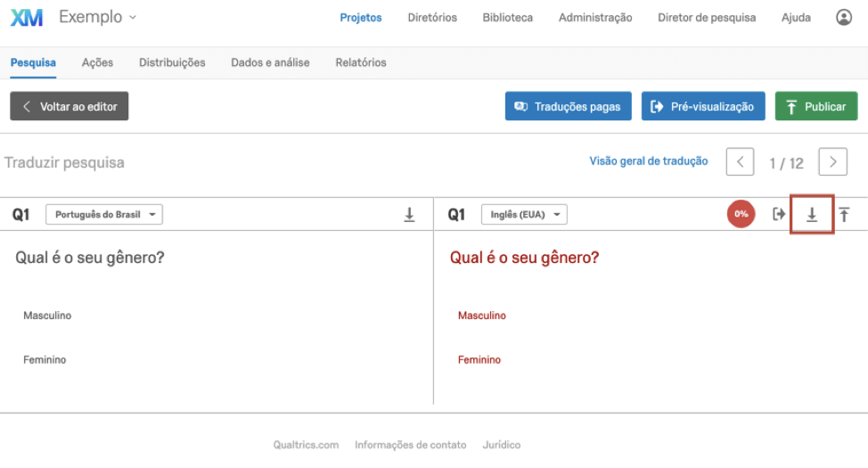Expand the Inglês (EUA) language dropdown
The height and width of the screenshot is (468, 868).
click(524, 214)
